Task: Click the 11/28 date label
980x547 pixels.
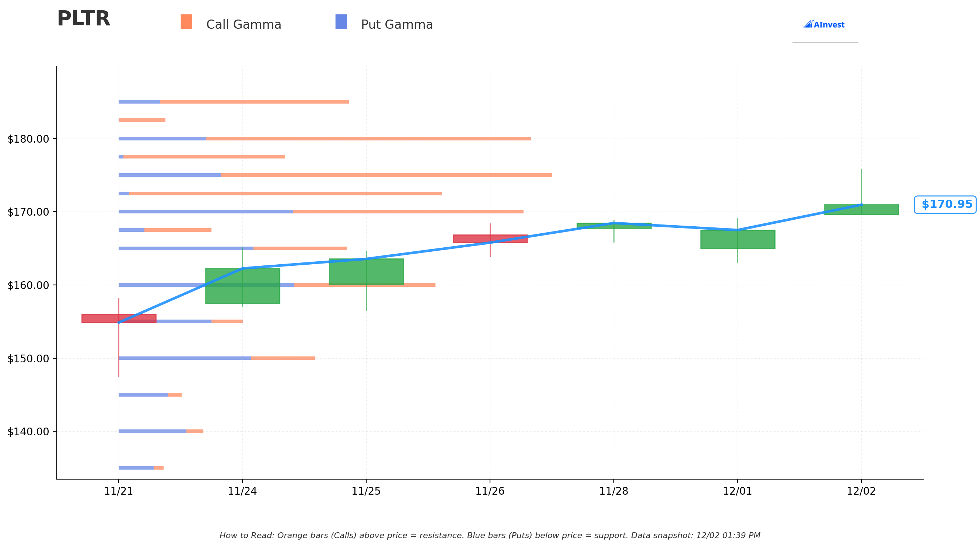Action: pyautogui.click(x=614, y=491)
